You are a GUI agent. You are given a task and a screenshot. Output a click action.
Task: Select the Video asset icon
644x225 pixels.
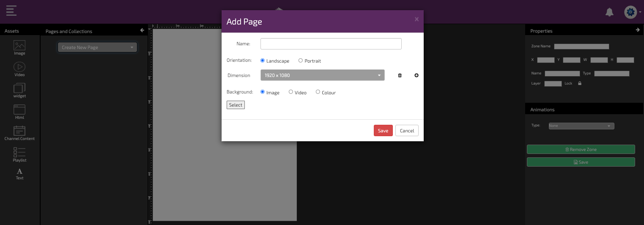coord(19,67)
